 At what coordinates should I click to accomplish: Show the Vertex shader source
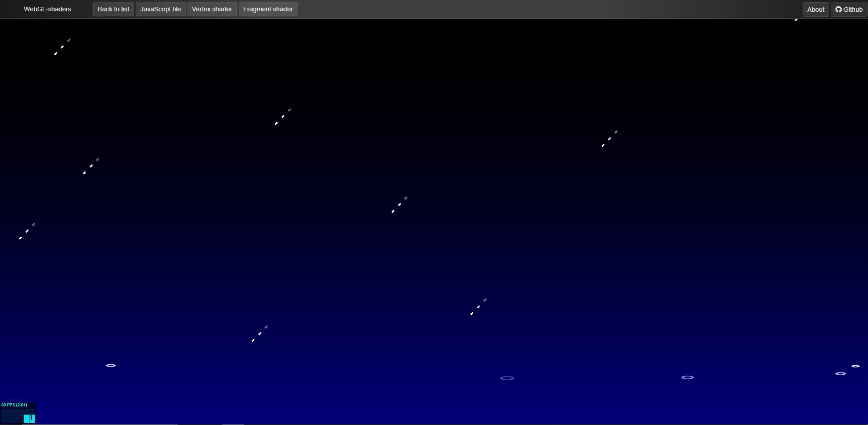click(x=212, y=9)
